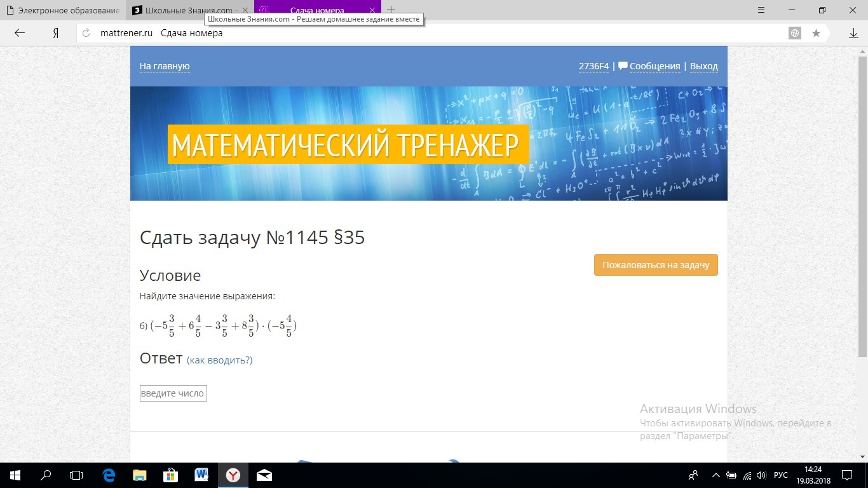Go back using the browser back arrow
This screenshot has width=868, height=488.
pos(20,33)
